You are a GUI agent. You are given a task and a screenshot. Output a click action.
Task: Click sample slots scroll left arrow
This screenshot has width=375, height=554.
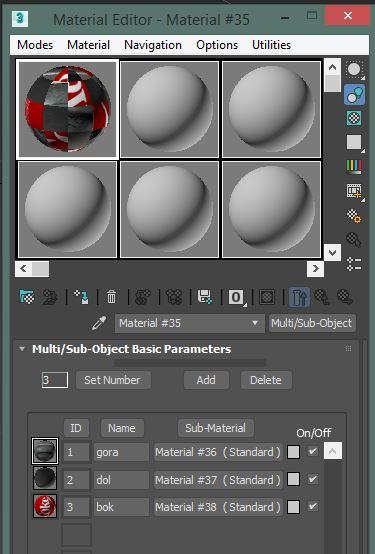pyautogui.click(x=23, y=269)
